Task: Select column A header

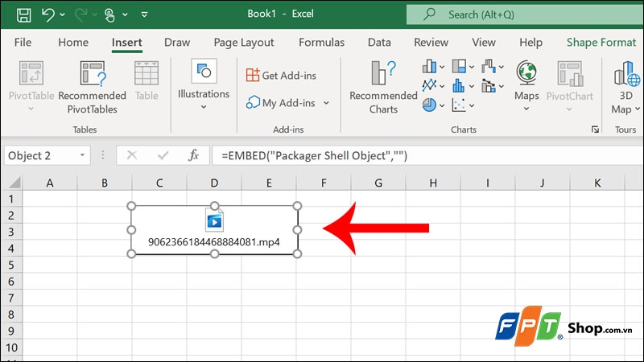Action: [50, 183]
